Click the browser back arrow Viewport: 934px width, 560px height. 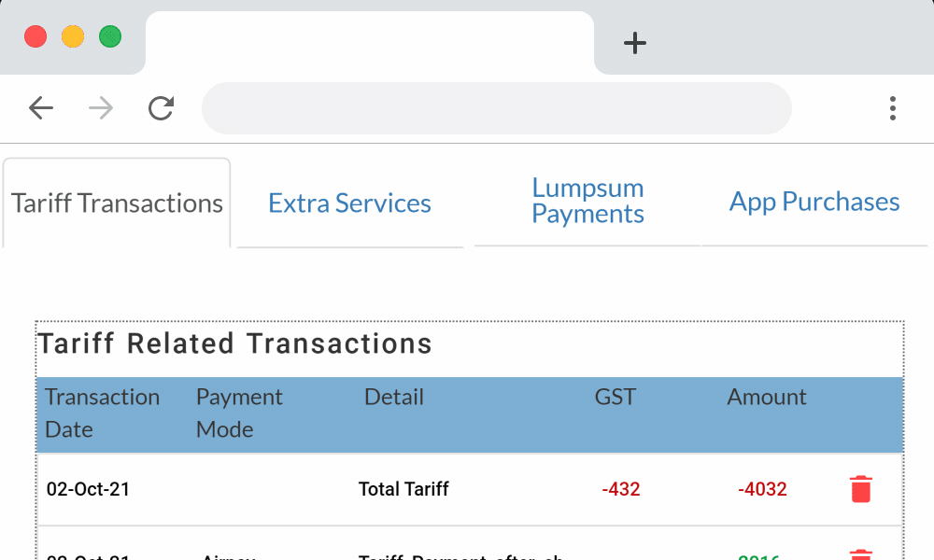coord(41,108)
